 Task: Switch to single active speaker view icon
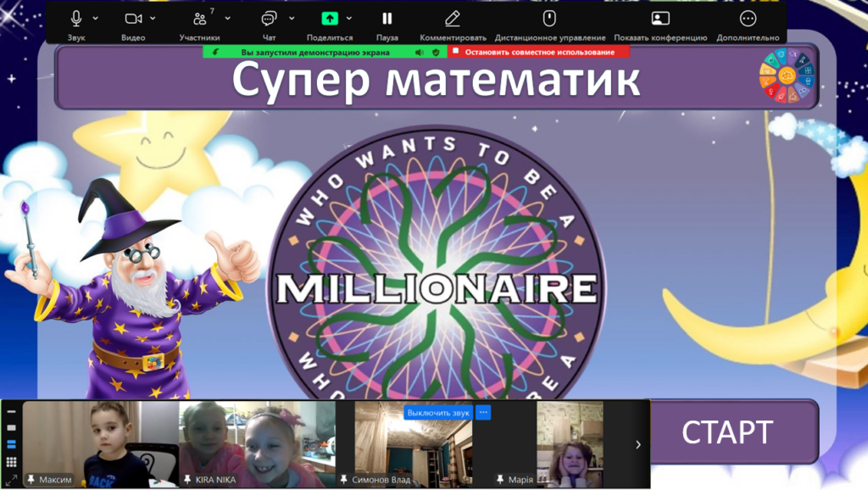11,427
